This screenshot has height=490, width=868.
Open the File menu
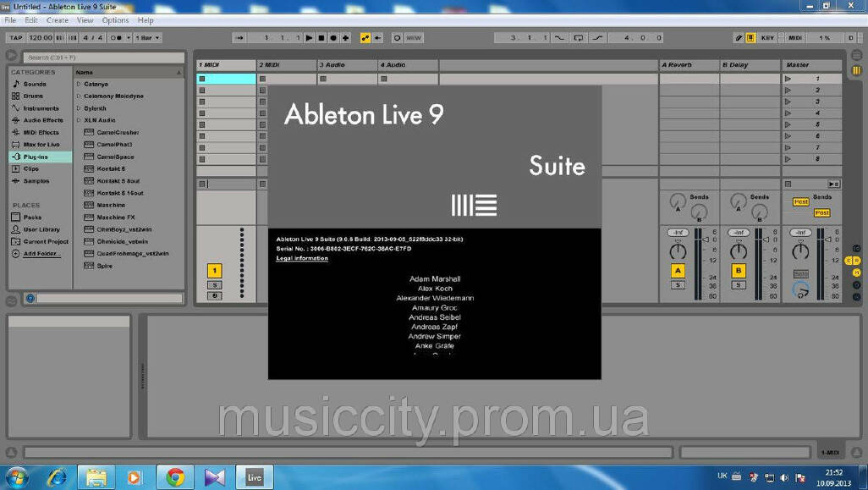(10, 20)
